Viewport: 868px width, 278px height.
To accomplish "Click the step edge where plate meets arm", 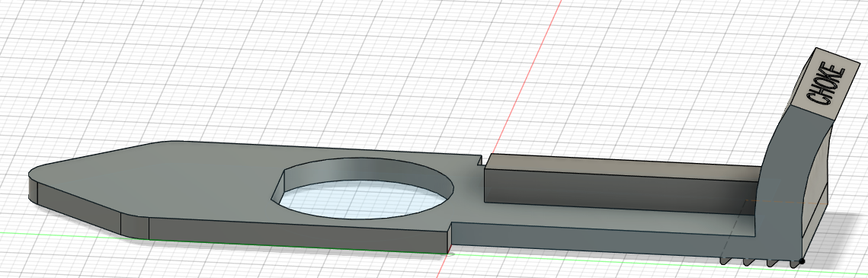I will (450, 236).
